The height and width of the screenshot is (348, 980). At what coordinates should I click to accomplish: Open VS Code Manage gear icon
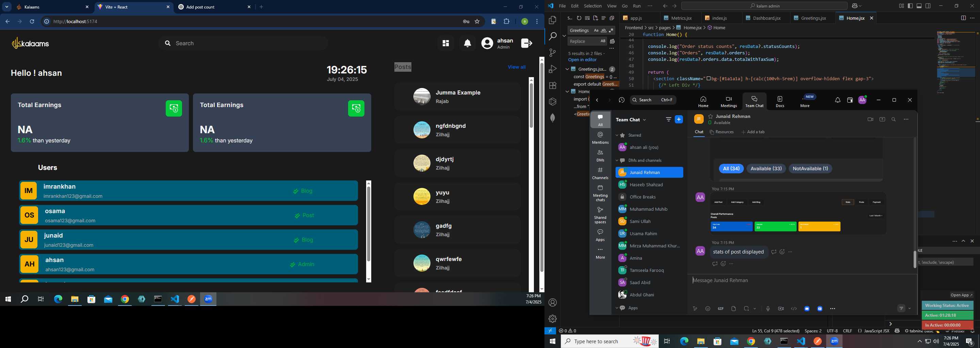553,319
